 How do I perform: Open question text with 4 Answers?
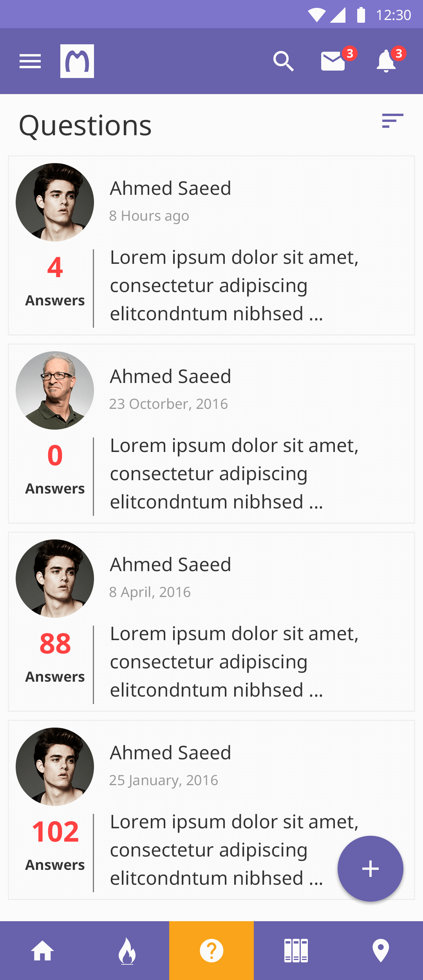pyautogui.click(x=234, y=285)
